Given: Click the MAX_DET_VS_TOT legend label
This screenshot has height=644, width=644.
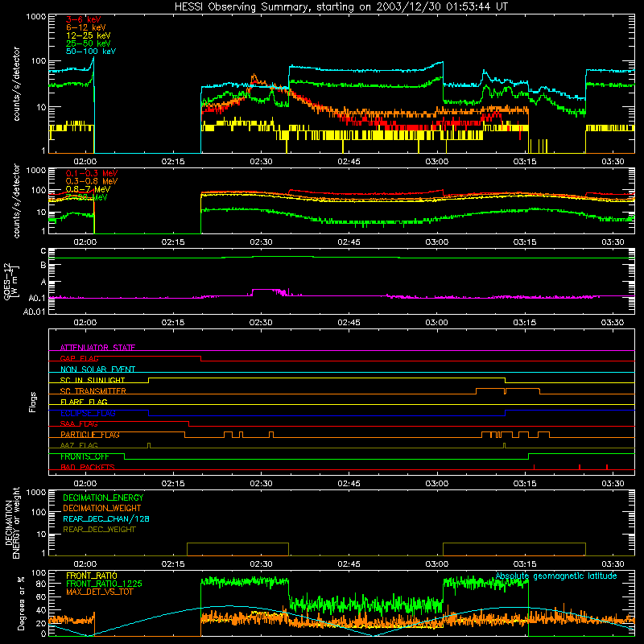Looking at the screenshot, I should point(99,592).
